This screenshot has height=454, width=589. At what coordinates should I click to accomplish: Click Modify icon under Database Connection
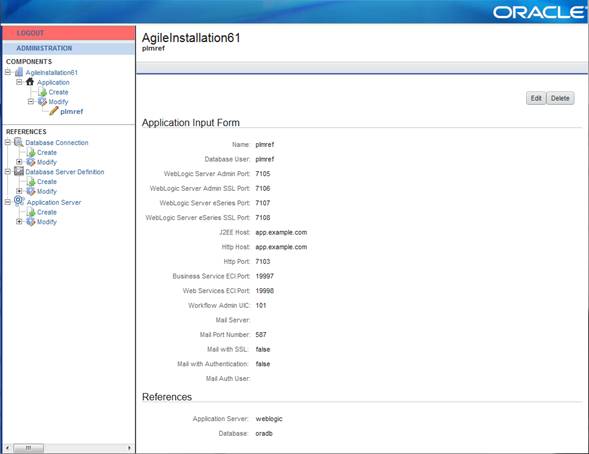point(31,162)
